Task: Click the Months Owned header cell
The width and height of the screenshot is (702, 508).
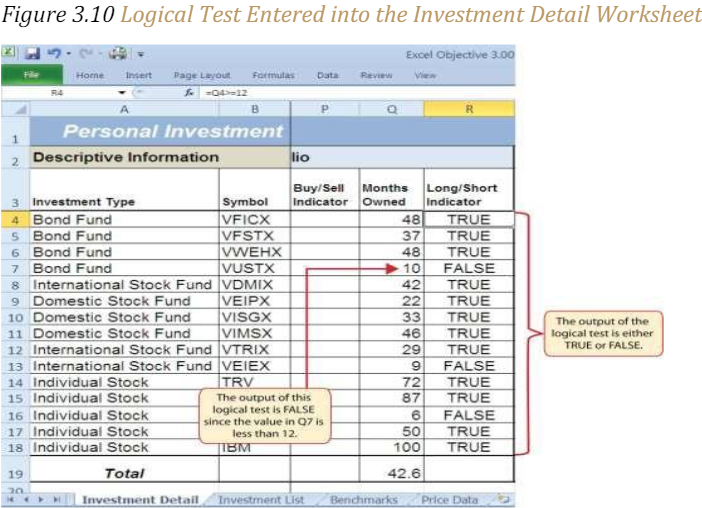Action: [x=392, y=189]
